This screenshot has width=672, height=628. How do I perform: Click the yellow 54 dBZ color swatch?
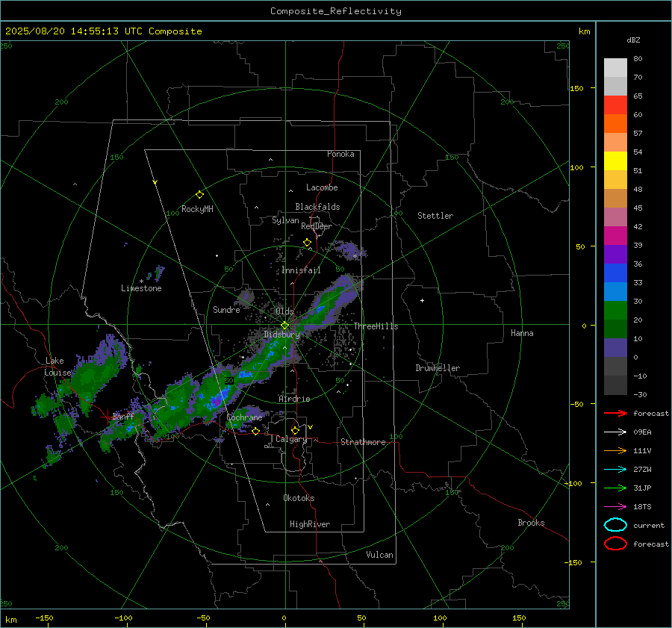[x=615, y=161]
